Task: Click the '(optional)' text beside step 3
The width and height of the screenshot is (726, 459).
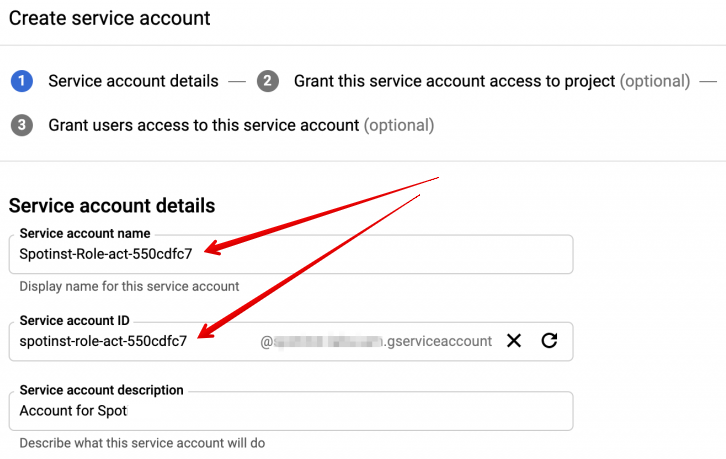Action: pos(398,125)
